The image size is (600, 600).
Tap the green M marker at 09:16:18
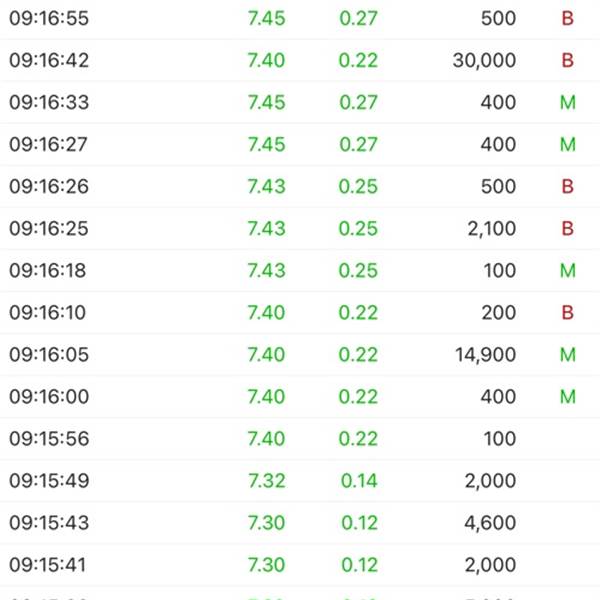coord(567,271)
